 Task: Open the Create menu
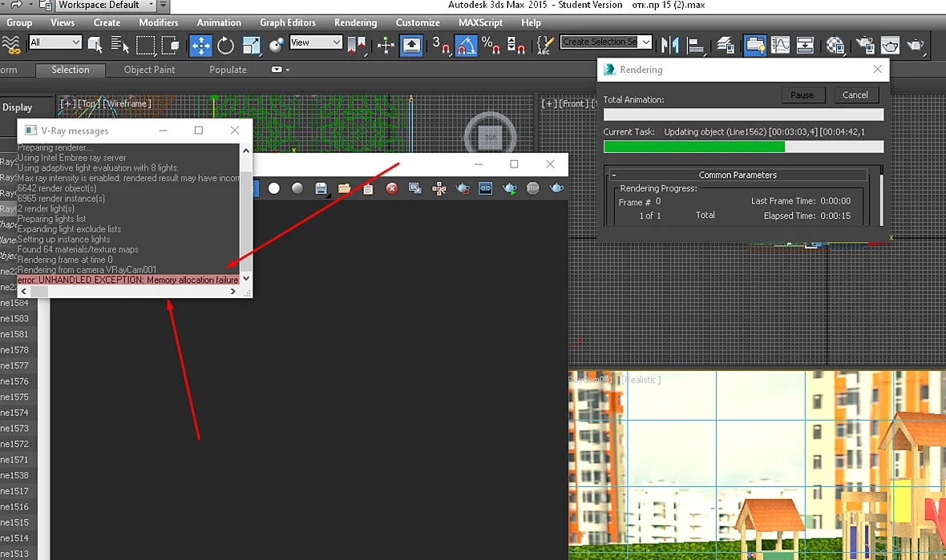(x=107, y=23)
